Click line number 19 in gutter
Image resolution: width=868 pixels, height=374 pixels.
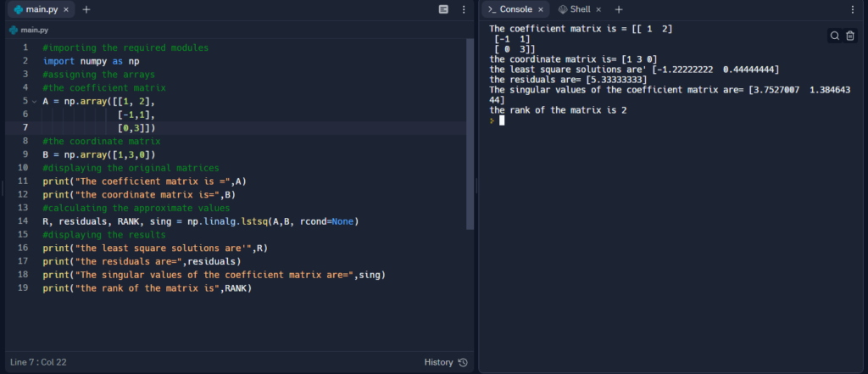tap(23, 288)
